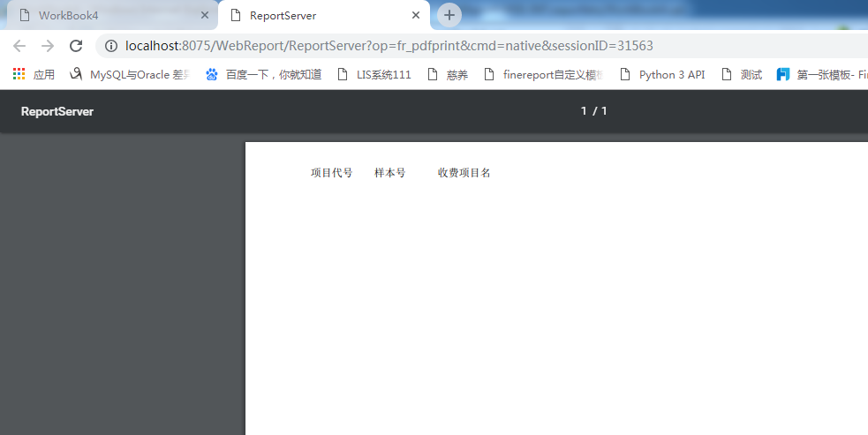The image size is (868, 435).
Task: Go back to previous page
Action: point(19,46)
